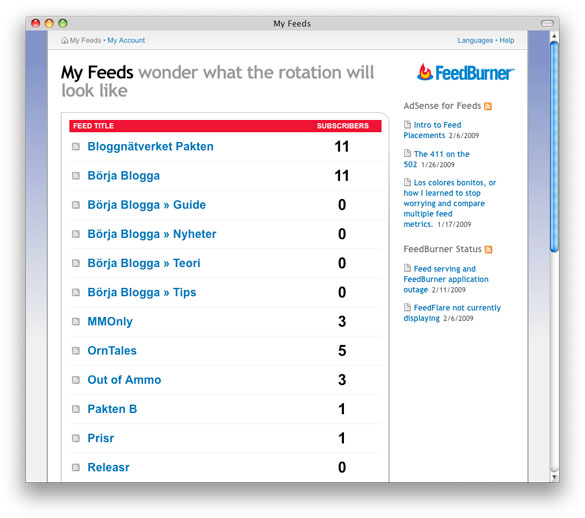Click feed icon beside Out of Ammo
This screenshot has width=585, height=518.
(76, 380)
